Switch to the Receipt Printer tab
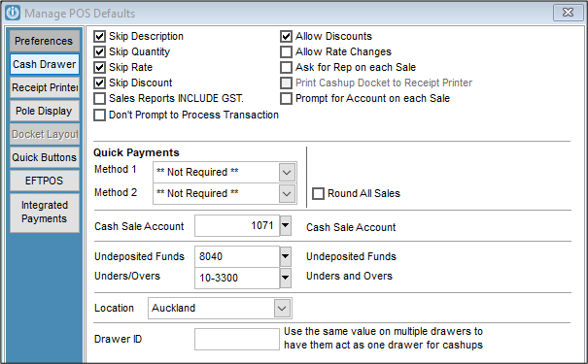588x364 pixels. tap(45, 87)
